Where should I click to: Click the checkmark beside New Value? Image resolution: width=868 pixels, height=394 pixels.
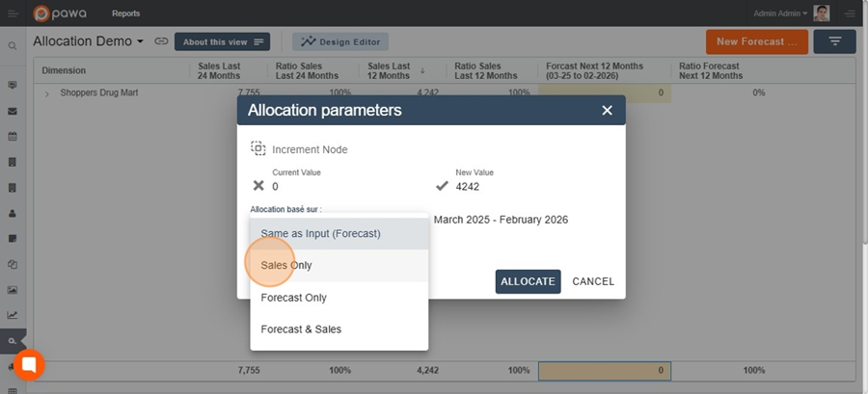[x=442, y=186]
